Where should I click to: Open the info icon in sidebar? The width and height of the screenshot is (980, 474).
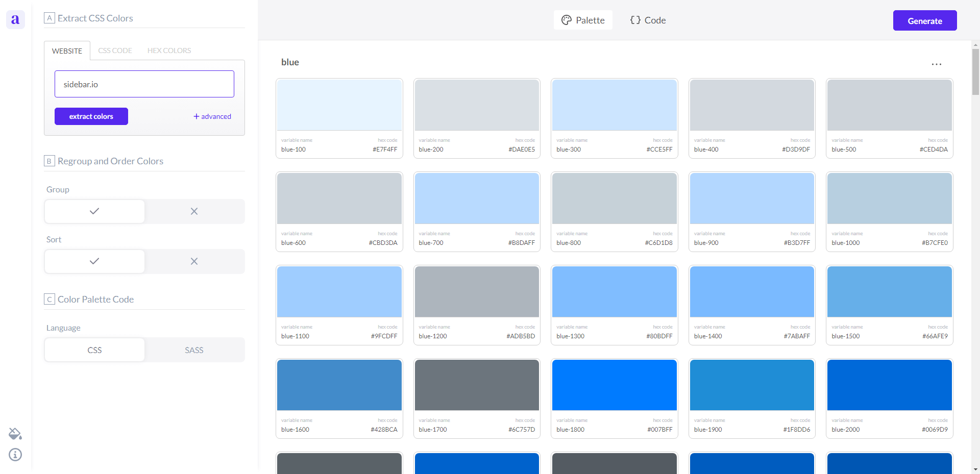point(15,455)
